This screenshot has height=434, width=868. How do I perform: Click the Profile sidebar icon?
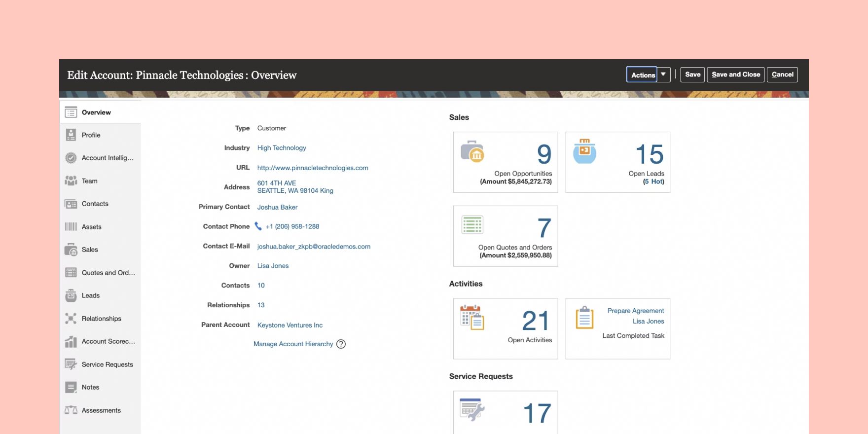point(71,135)
